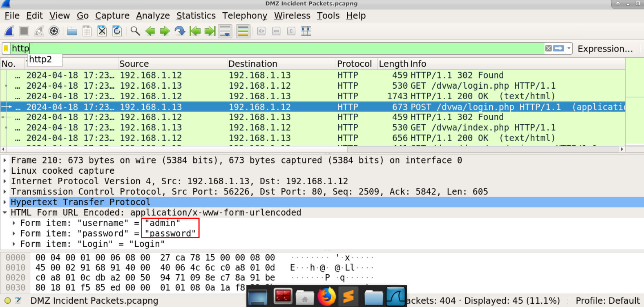Jump to the last packet
This screenshot has width=644, height=307.
[x=210, y=31]
